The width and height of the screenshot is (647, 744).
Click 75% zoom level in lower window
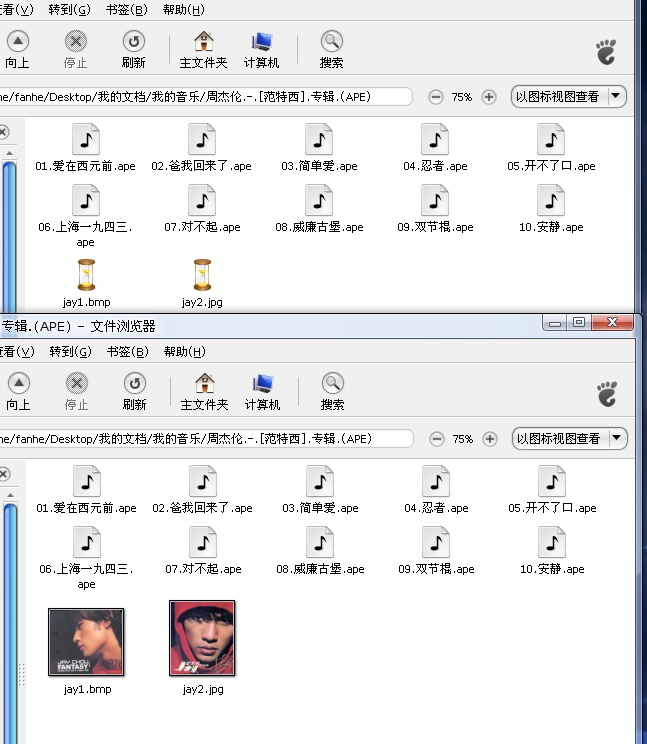point(463,439)
